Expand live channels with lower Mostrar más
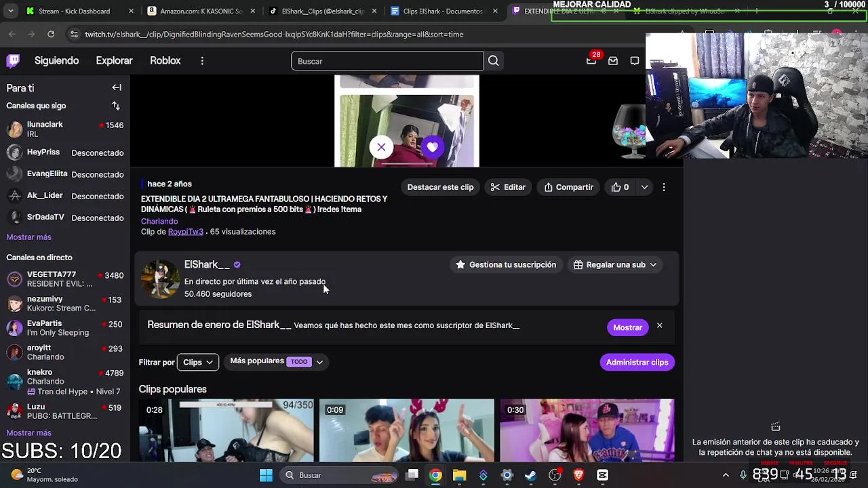 [28, 432]
